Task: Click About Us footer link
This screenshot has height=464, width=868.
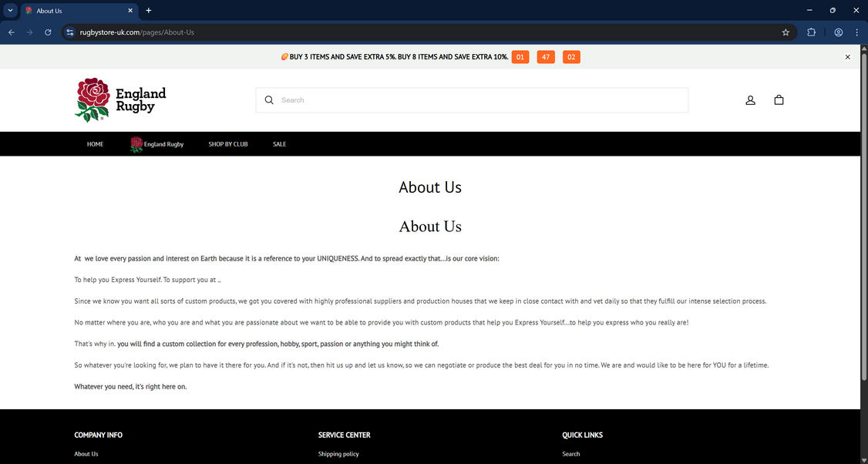Action: click(86, 454)
